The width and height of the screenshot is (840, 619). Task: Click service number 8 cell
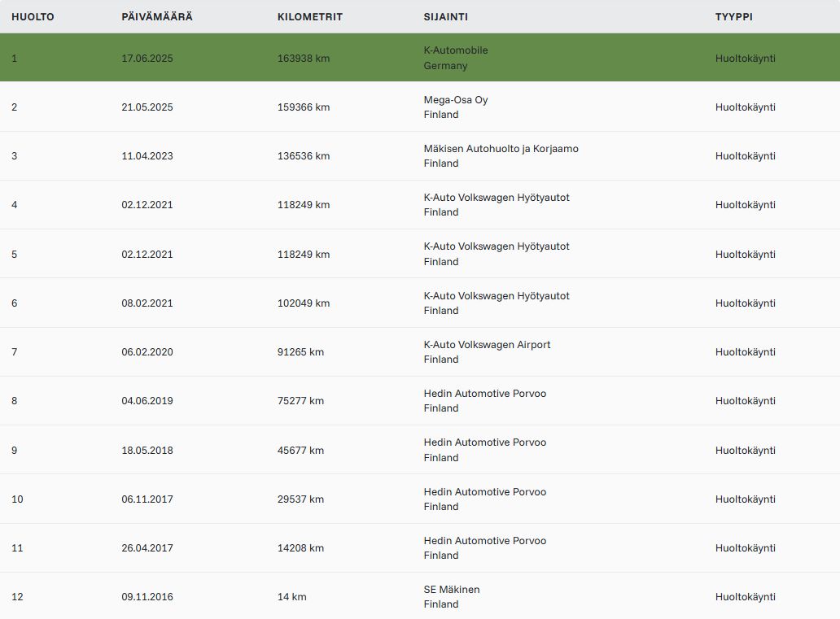pyautogui.click(x=15, y=400)
